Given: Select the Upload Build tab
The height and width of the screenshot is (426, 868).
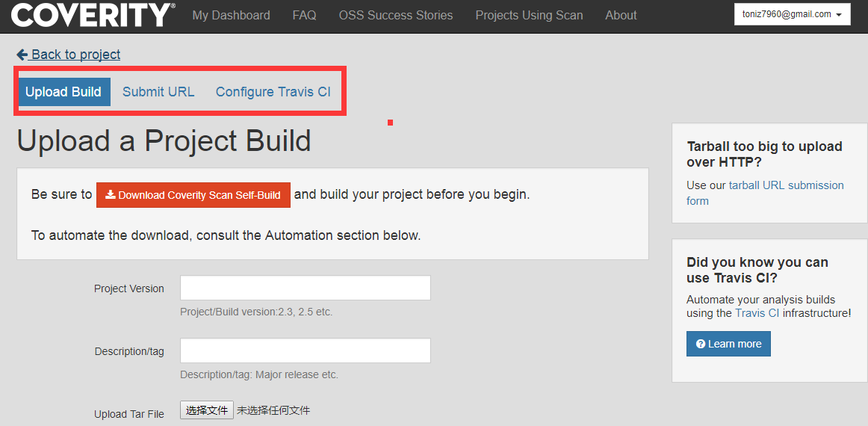Looking at the screenshot, I should pos(63,91).
